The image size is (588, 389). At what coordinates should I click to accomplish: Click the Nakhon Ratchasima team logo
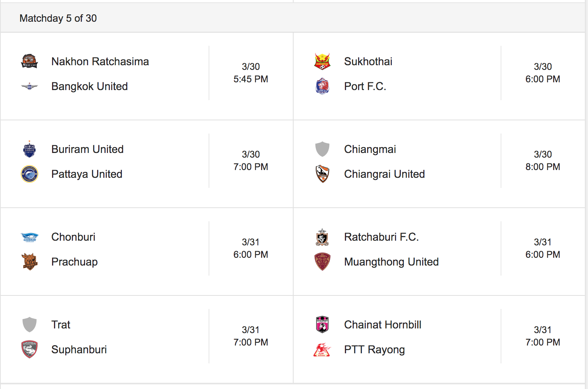click(x=30, y=61)
